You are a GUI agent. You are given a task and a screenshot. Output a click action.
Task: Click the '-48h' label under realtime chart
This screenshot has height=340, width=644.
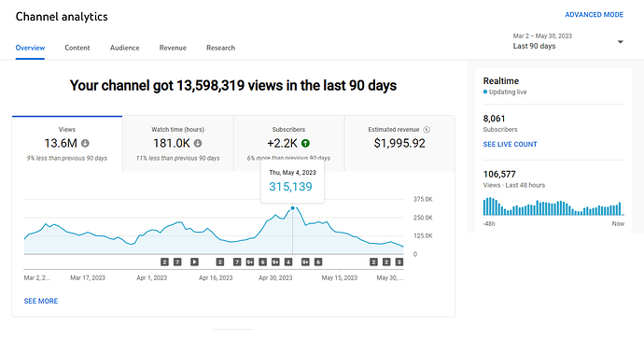(489, 224)
